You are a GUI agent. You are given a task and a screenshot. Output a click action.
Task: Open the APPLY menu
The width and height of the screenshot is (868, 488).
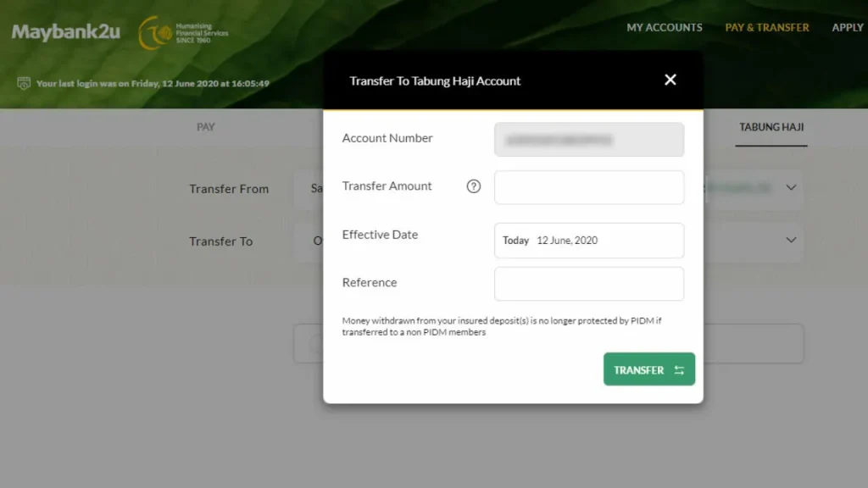coord(848,27)
